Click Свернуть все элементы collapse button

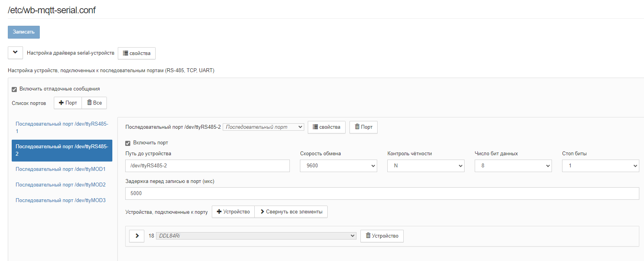pos(291,212)
